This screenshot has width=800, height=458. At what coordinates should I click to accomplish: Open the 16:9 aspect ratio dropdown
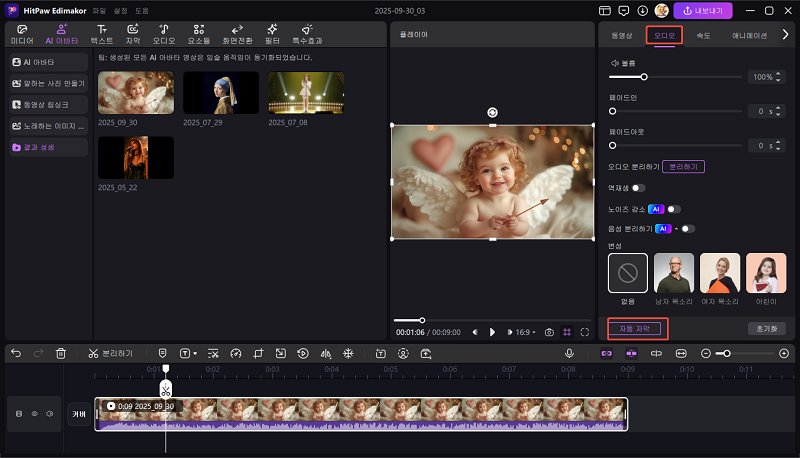click(x=525, y=332)
